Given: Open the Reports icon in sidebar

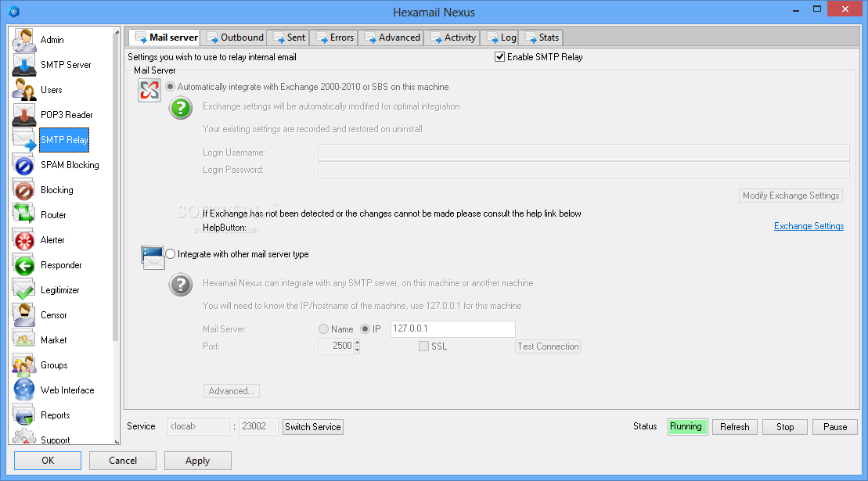Looking at the screenshot, I should tap(23, 415).
